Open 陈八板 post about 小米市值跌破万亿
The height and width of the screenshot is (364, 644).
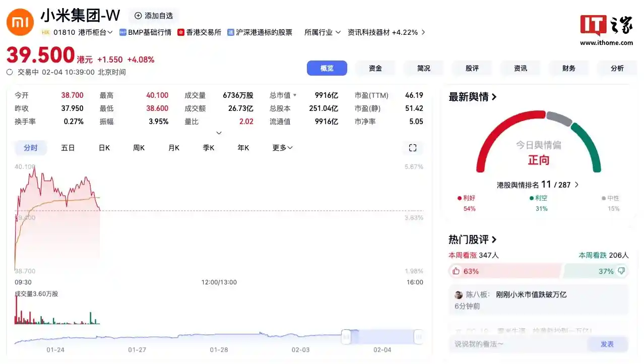point(539,300)
